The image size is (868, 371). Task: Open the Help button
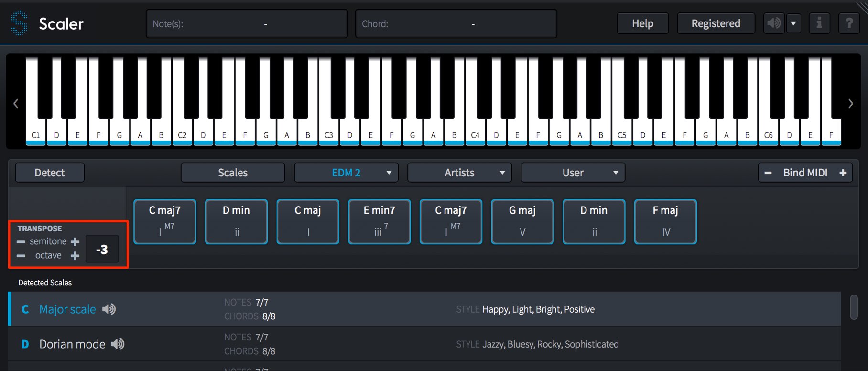point(642,23)
